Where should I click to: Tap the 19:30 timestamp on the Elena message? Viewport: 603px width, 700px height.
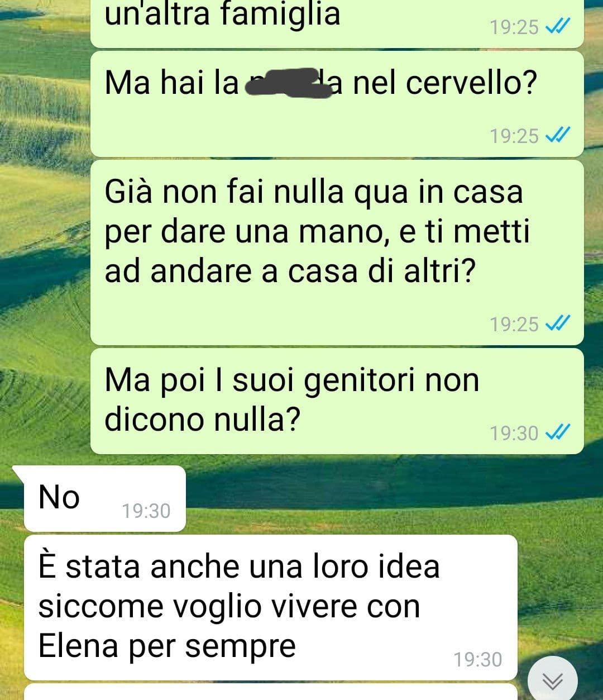[x=478, y=659]
